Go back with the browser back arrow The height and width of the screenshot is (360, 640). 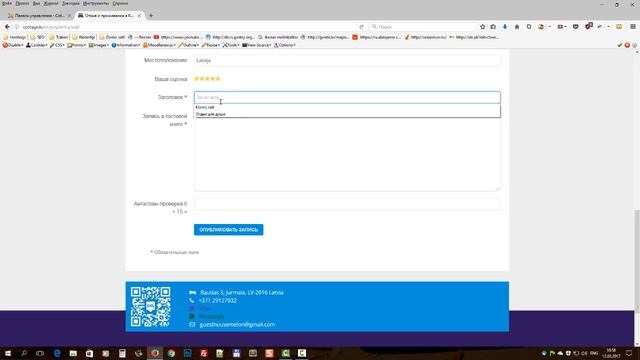tap(7, 27)
